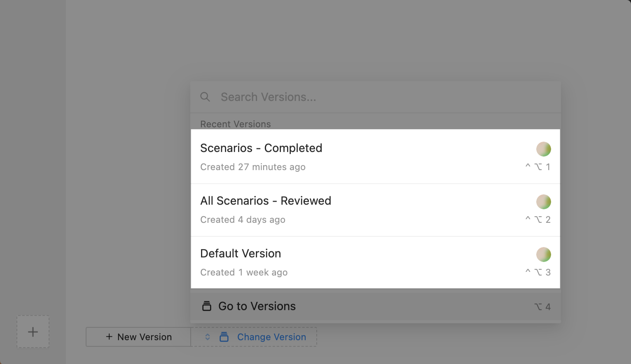The image size is (631, 364).
Task: Choose the Default Version entry
Action: (241, 254)
